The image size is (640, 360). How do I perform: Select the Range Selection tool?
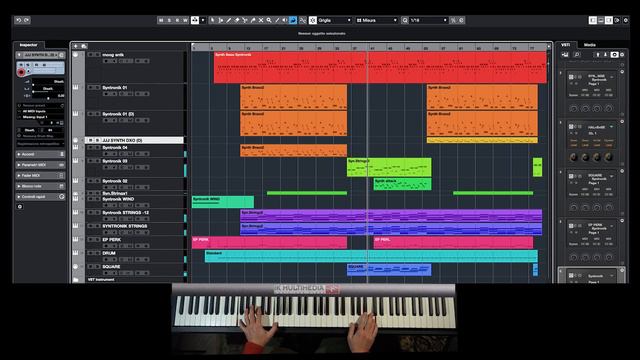pos(220,20)
